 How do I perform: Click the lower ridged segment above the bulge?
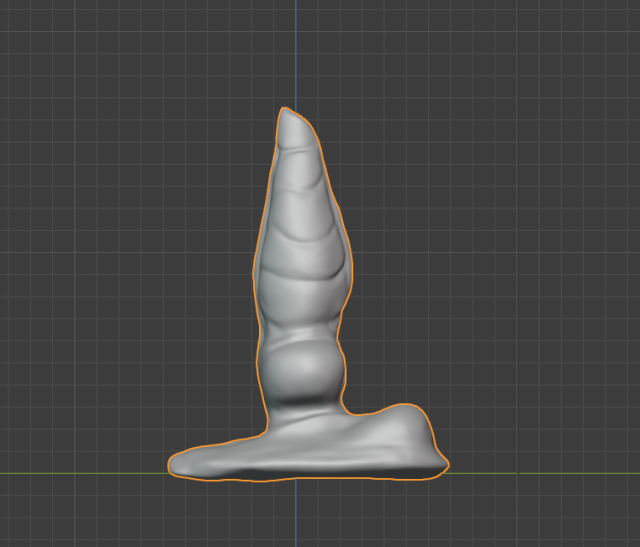(302, 310)
